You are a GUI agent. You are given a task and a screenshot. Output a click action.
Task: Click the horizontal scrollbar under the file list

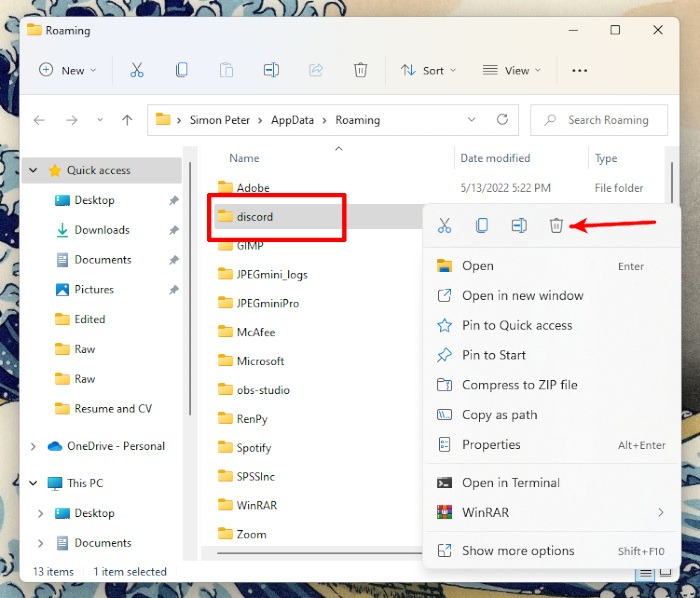[x=319, y=553]
